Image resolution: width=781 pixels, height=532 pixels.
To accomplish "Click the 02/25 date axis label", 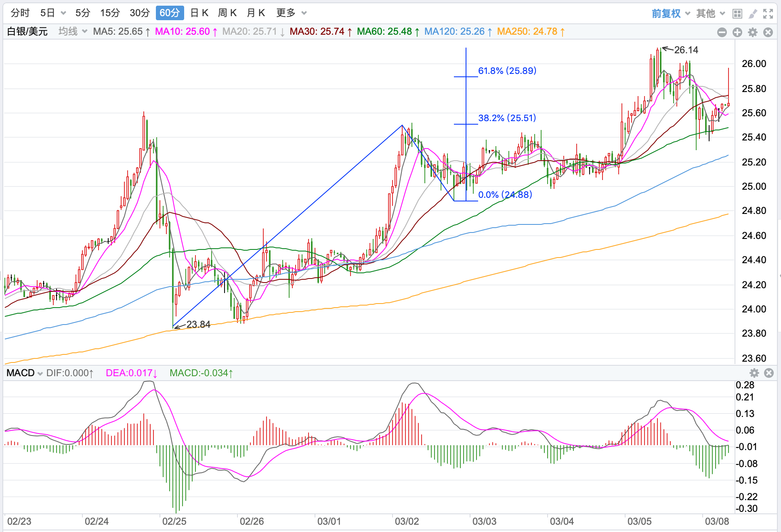I will [174, 522].
